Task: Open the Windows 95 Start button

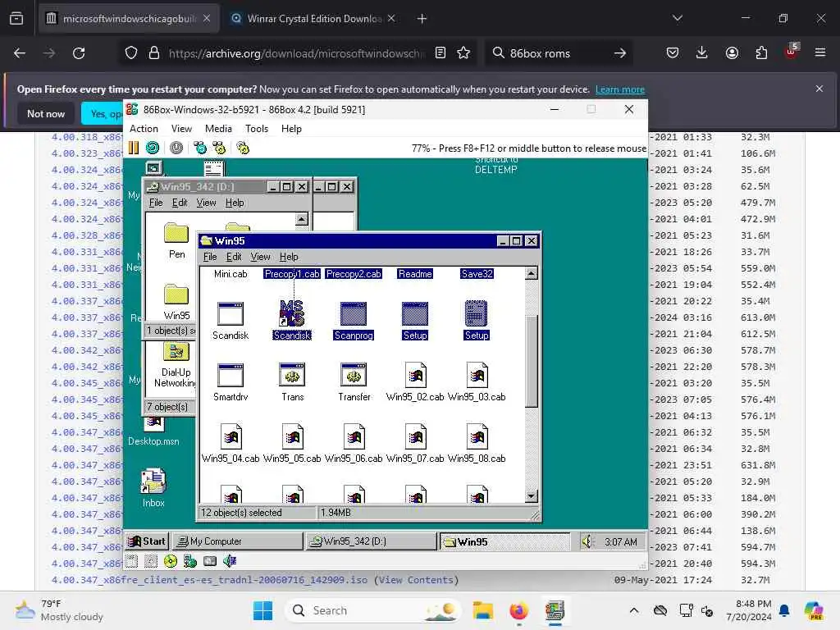Action: coord(147,541)
